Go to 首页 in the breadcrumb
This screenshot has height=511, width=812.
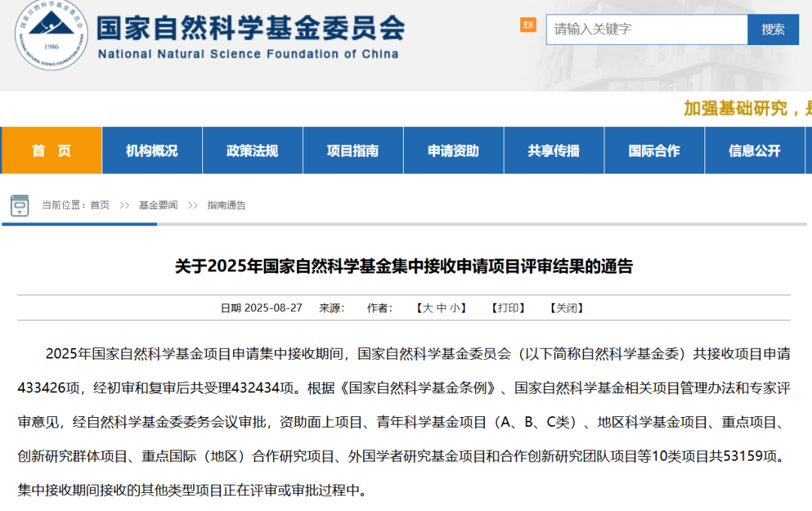[100, 206]
